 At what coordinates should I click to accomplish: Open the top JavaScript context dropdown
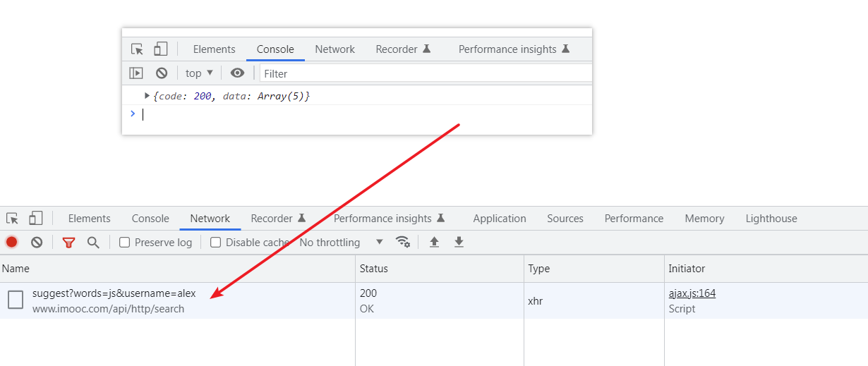pos(199,73)
